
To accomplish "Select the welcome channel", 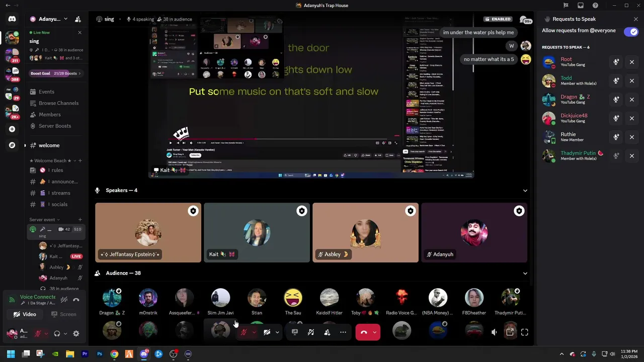I will 56,145.
